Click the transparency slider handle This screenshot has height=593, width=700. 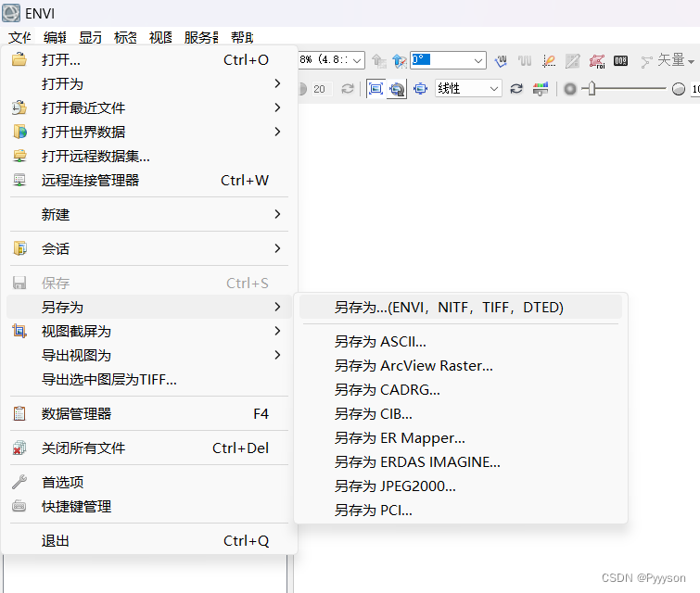(592, 88)
